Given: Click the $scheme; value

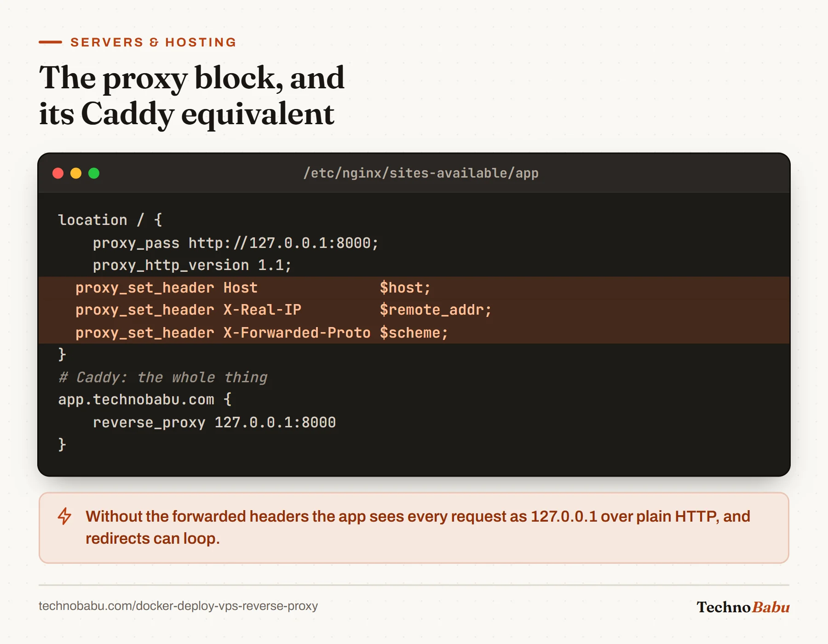Looking at the screenshot, I should point(414,333).
